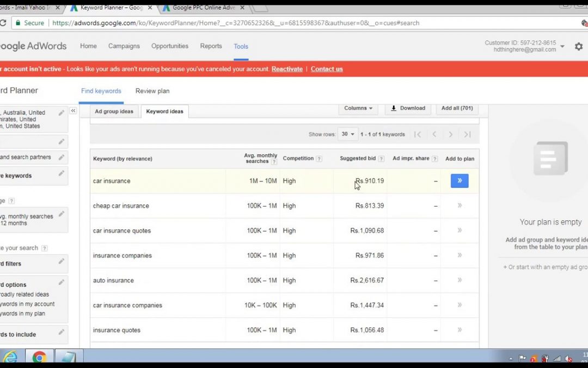
Task: Switch to Find keywords tab
Action: pos(101,91)
